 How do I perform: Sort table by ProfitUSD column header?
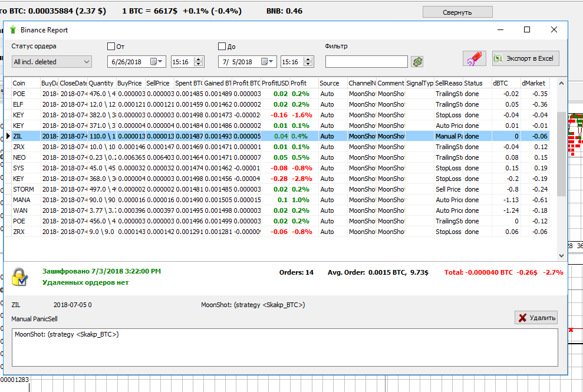[x=274, y=83]
